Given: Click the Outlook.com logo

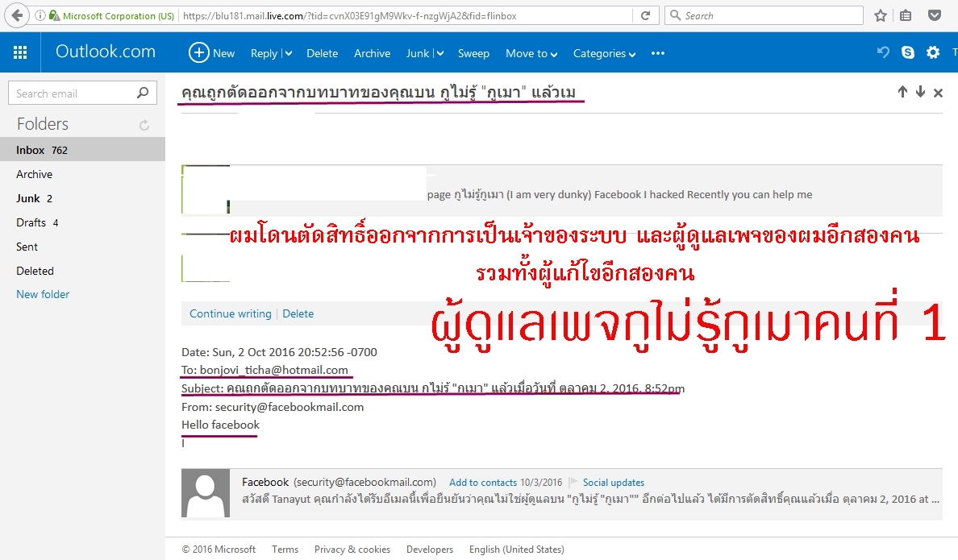Looking at the screenshot, I should pos(106,52).
